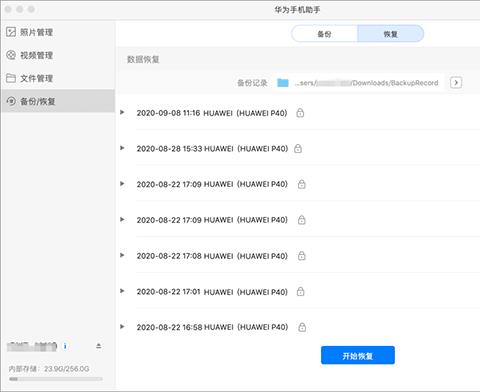Switch to the 备份 tab
The height and width of the screenshot is (392, 480).
pos(324,34)
